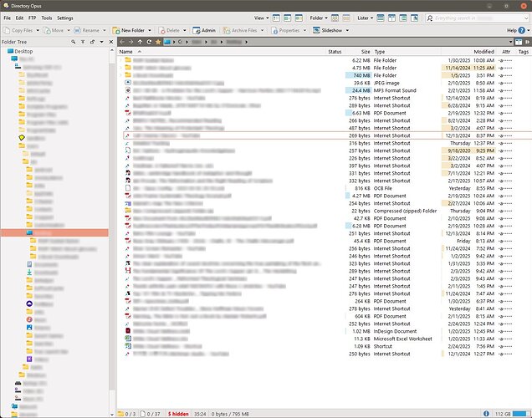Click the Admin button
Viewport: 532px width, 418px height.
pos(204,30)
